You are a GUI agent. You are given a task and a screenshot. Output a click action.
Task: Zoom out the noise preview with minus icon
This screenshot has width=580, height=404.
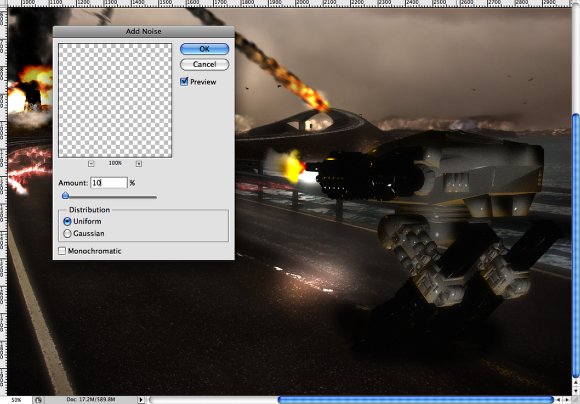tap(91, 164)
